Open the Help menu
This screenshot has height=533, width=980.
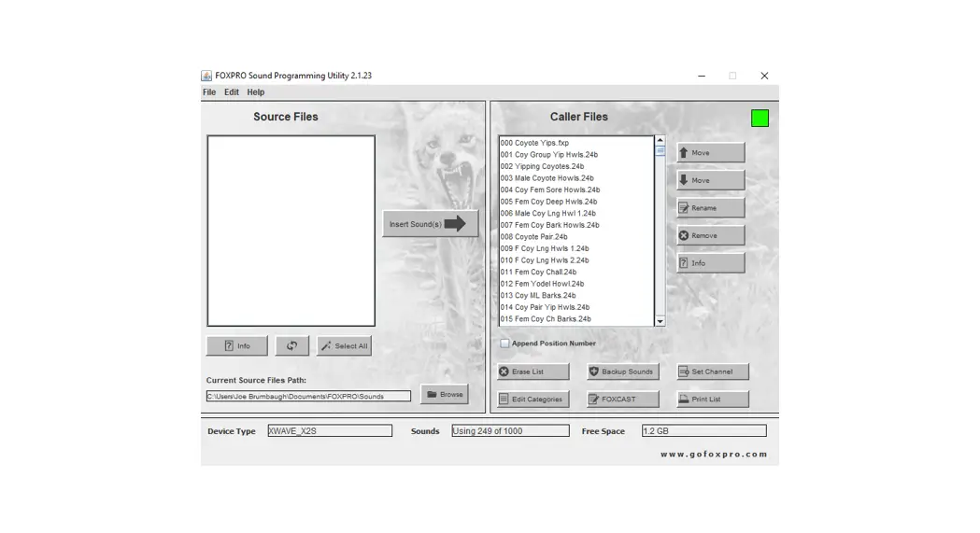pyautogui.click(x=256, y=91)
